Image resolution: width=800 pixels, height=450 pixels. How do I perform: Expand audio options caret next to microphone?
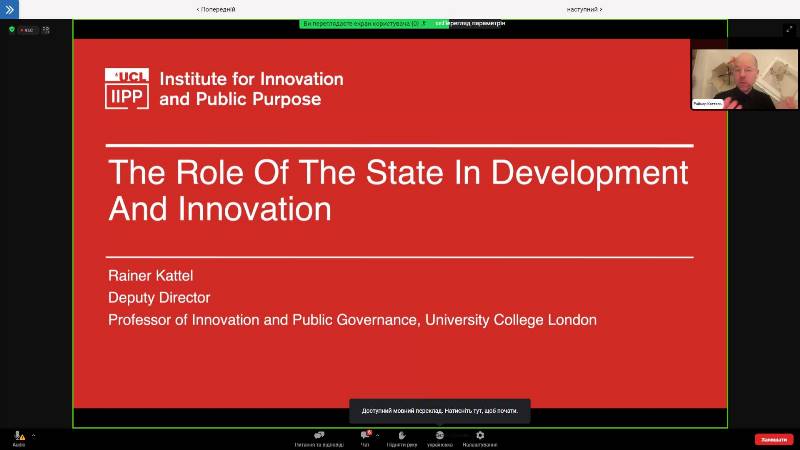(34, 435)
